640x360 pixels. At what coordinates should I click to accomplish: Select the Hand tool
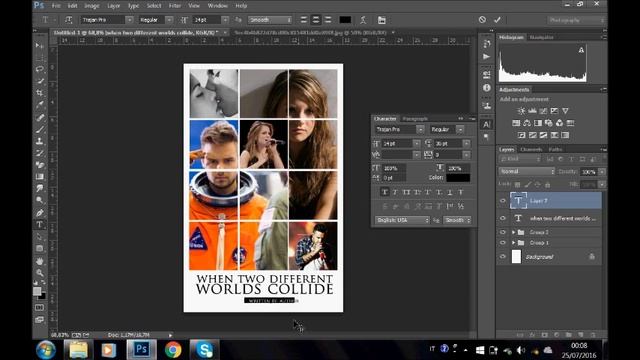point(39,261)
